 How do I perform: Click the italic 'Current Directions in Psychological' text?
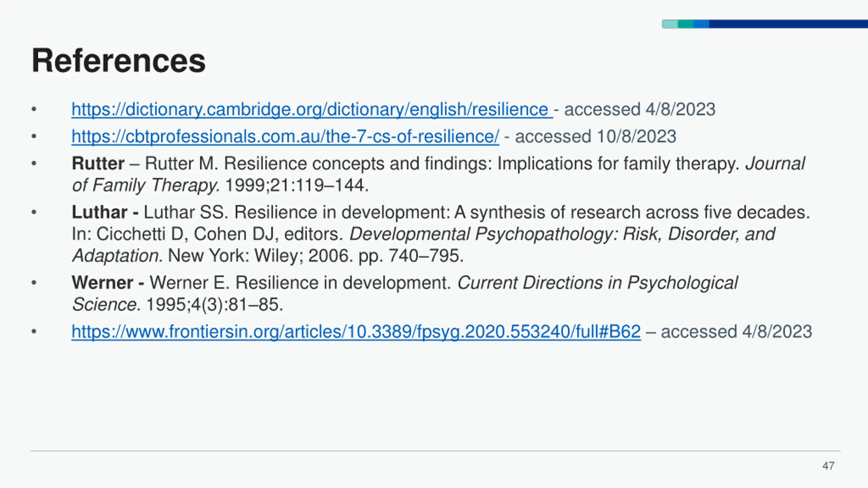597,283
